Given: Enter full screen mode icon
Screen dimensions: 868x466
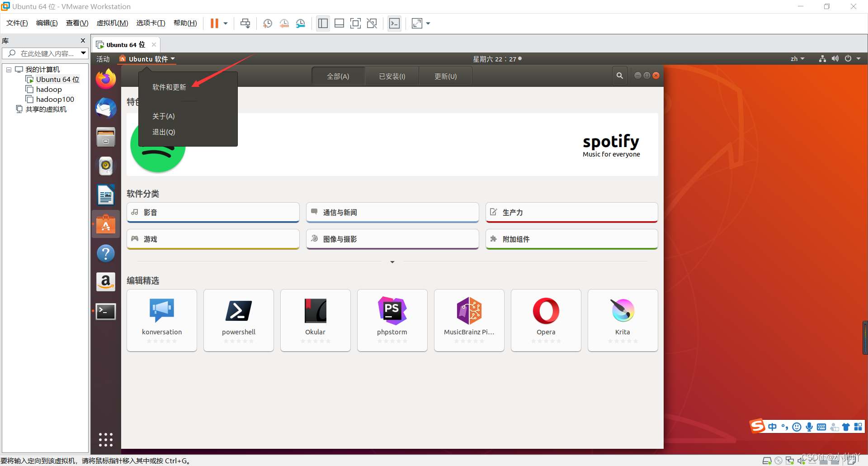Looking at the screenshot, I should pyautogui.click(x=355, y=24).
